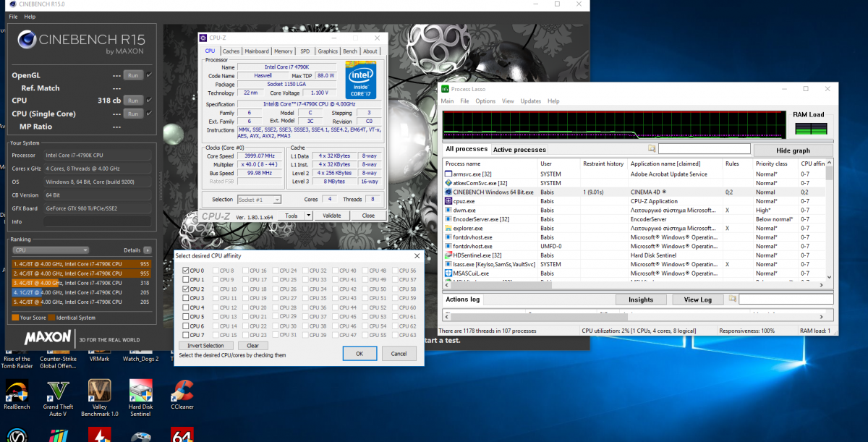Image resolution: width=868 pixels, height=442 pixels.
Task: Click the Insights button in Process Lasso
Action: coord(641,299)
